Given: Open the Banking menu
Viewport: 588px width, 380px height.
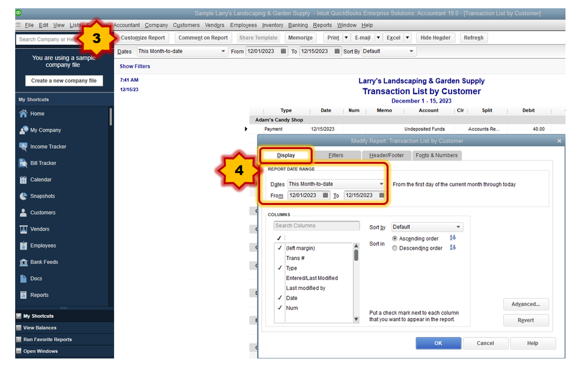Looking at the screenshot, I should 298,25.
